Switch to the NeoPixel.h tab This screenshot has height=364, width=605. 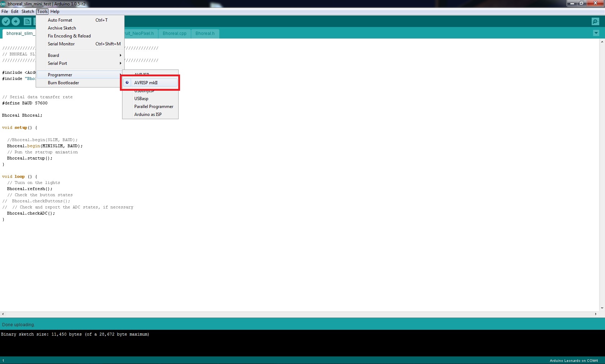[141, 33]
